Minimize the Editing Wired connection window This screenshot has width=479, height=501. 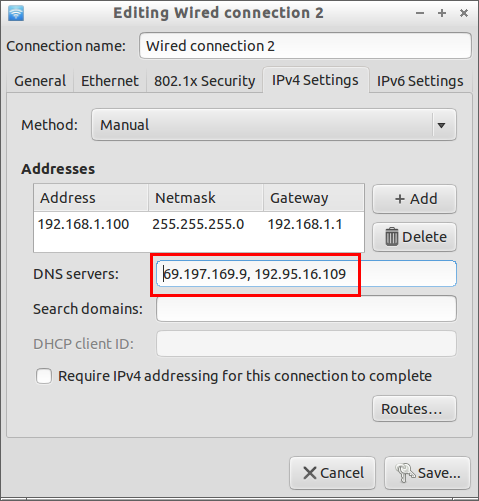point(420,13)
